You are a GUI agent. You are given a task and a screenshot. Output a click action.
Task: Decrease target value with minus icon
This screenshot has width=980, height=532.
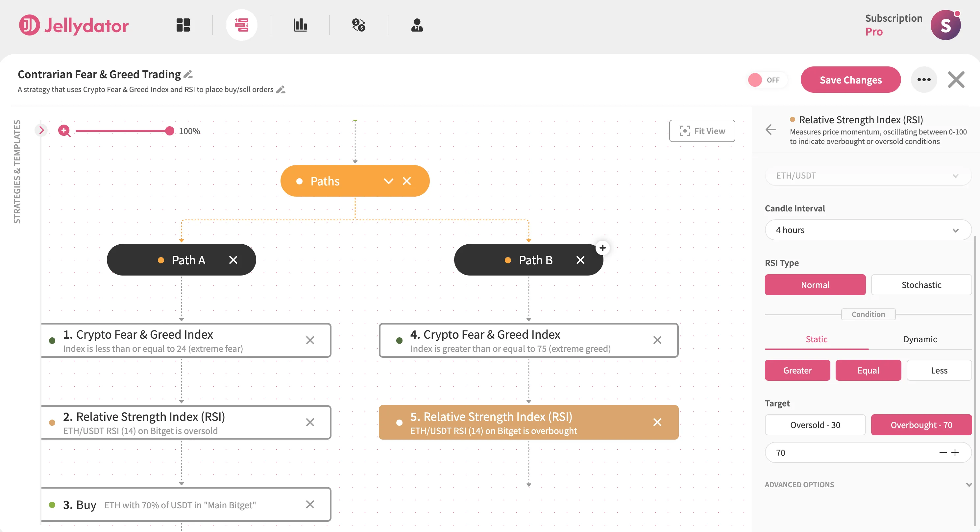tap(943, 452)
